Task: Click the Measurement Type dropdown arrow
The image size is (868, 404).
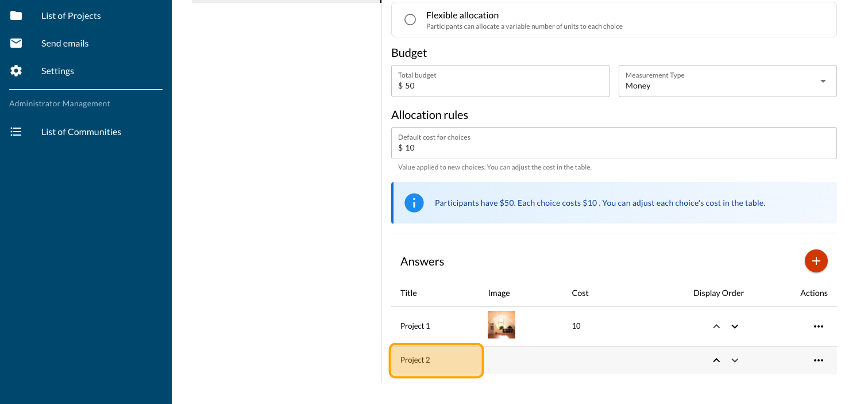Action: (823, 81)
